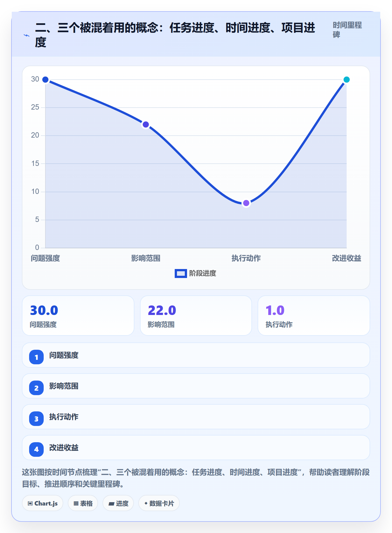Select the dark blue data point at 30 on the left

[45, 80]
